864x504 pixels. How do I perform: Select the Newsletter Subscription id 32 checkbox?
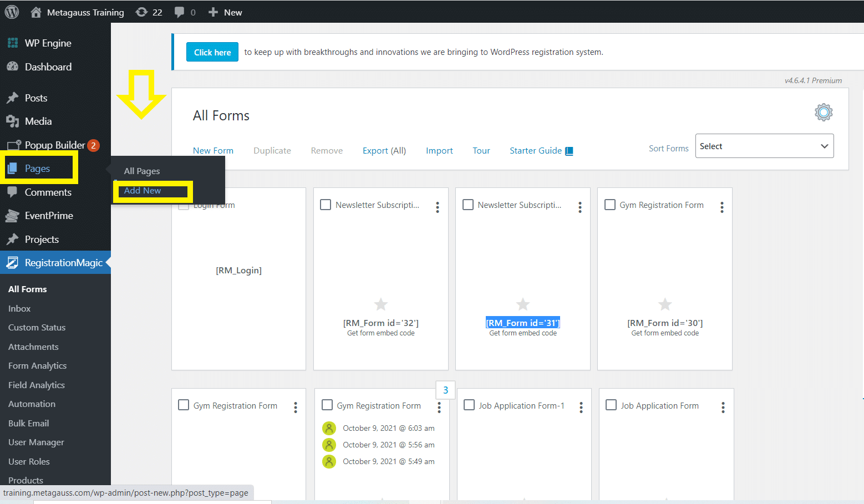click(x=326, y=205)
